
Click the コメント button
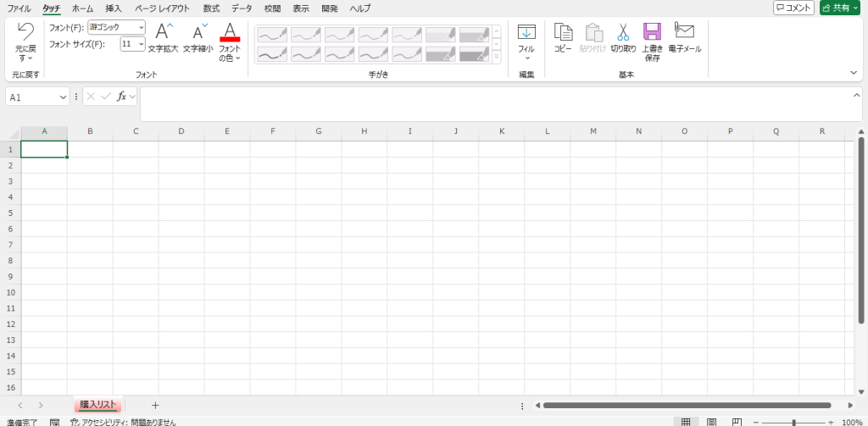click(793, 8)
